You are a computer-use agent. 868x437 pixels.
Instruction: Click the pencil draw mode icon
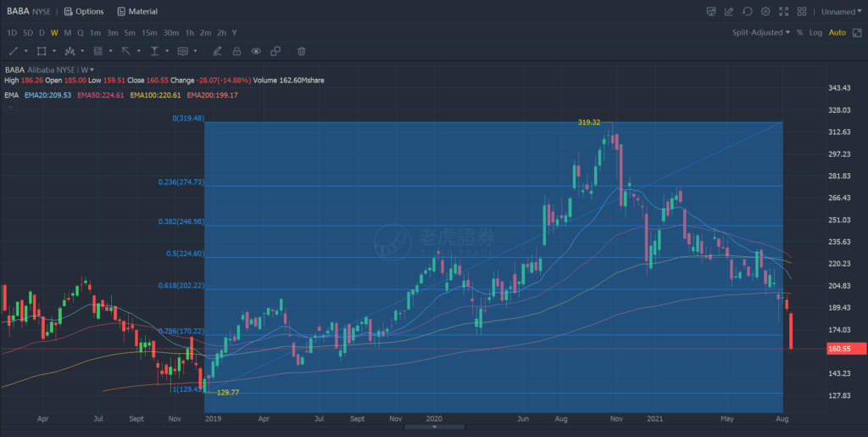coord(217,51)
